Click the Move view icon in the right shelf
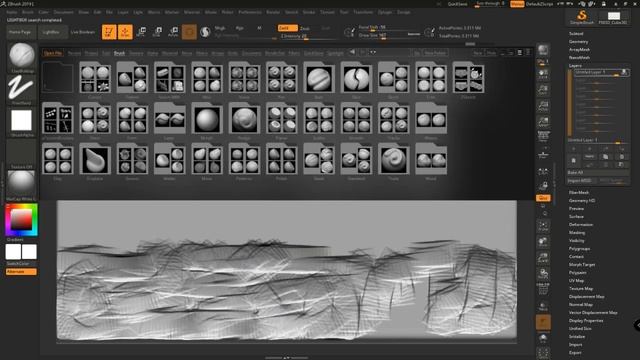The image size is (640, 360). coord(543,242)
